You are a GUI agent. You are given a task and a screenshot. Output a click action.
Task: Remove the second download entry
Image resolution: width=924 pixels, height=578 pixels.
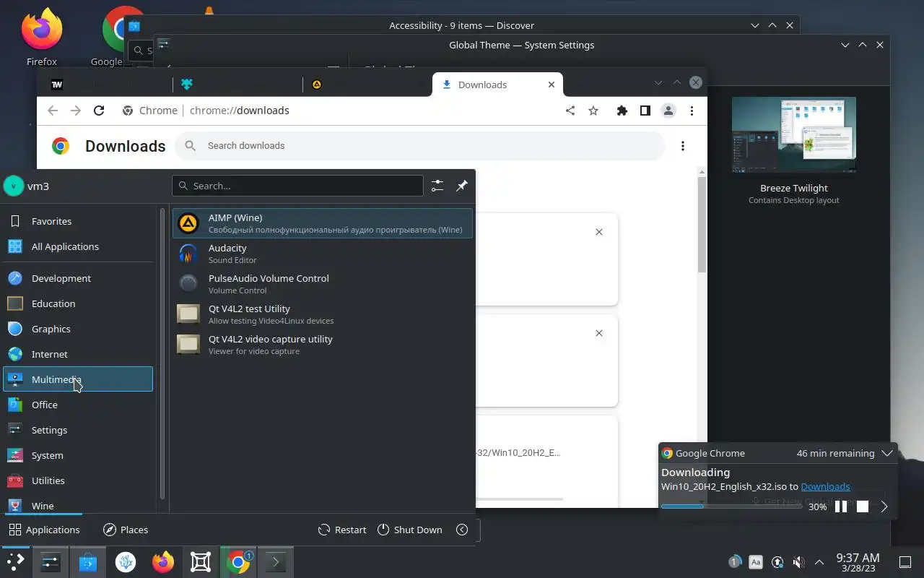coord(598,333)
